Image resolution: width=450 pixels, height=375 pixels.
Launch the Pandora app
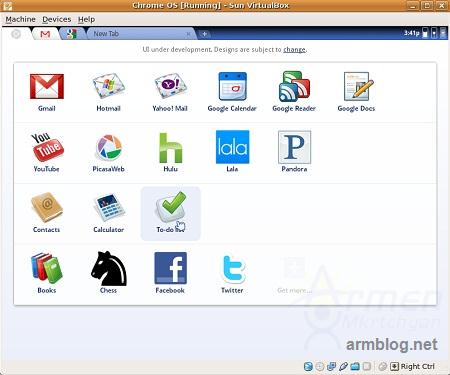(294, 147)
